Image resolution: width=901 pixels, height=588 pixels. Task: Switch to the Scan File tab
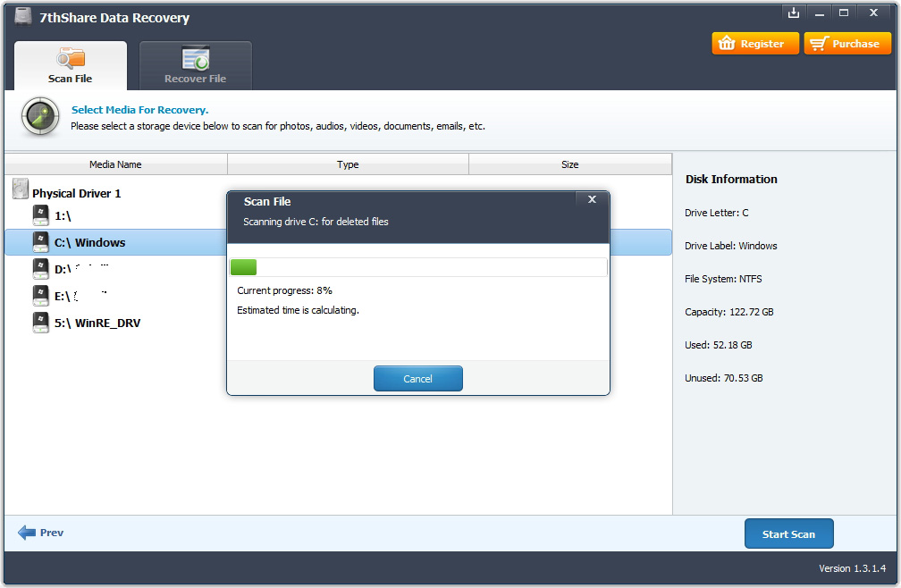click(70, 65)
